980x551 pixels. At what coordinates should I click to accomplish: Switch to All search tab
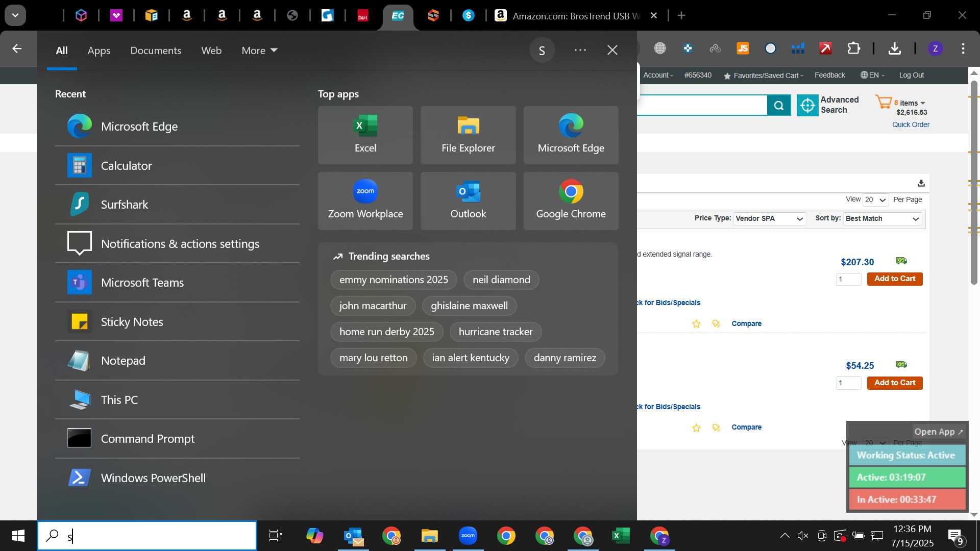tap(62, 51)
